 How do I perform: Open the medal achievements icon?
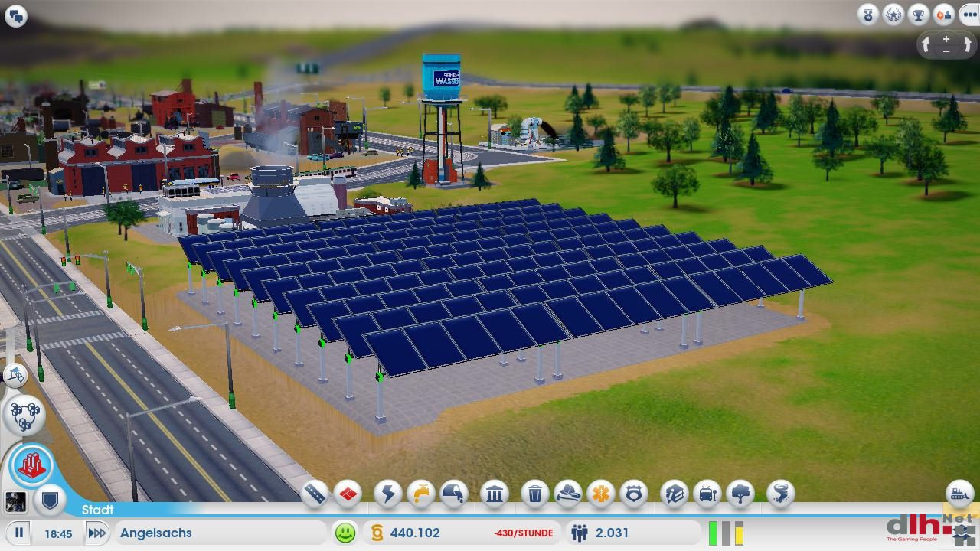868,15
